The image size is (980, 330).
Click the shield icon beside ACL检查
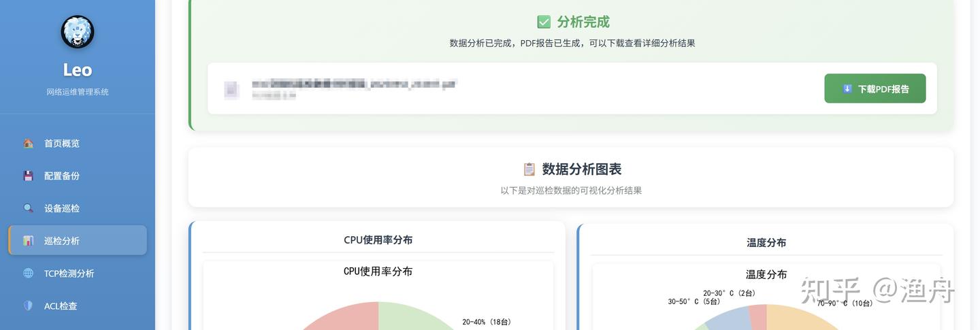click(28, 306)
